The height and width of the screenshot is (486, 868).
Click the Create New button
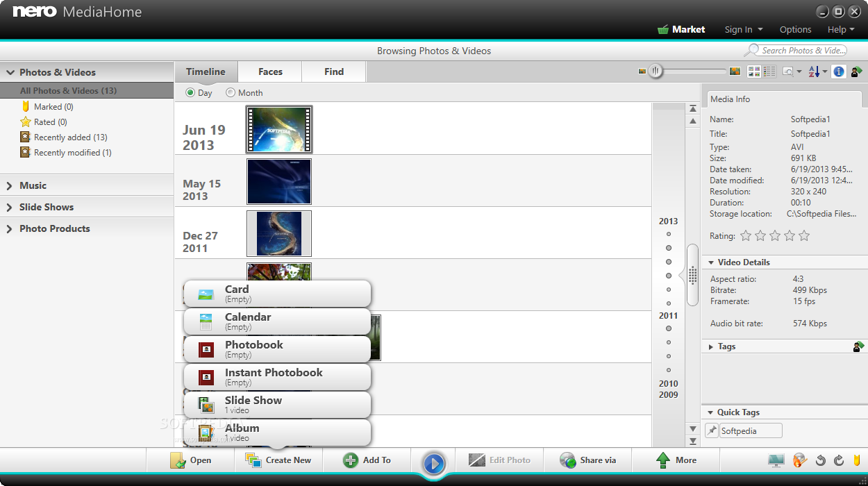click(x=278, y=460)
